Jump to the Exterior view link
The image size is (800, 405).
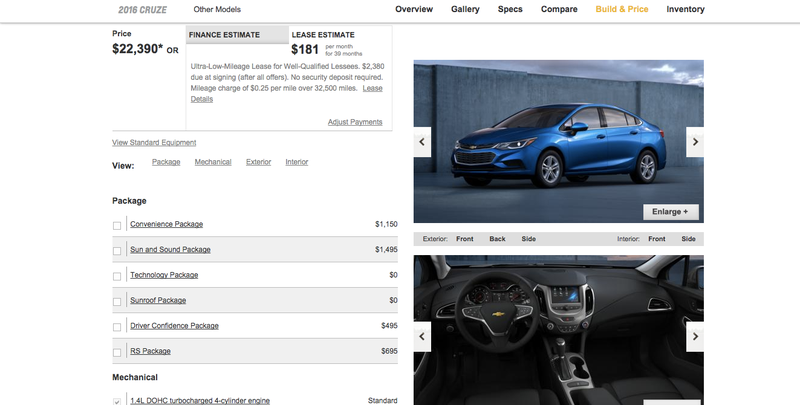pyautogui.click(x=258, y=162)
